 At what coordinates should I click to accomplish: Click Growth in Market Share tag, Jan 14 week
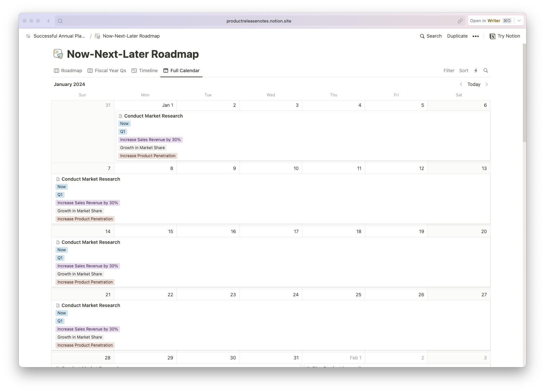coord(80,274)
